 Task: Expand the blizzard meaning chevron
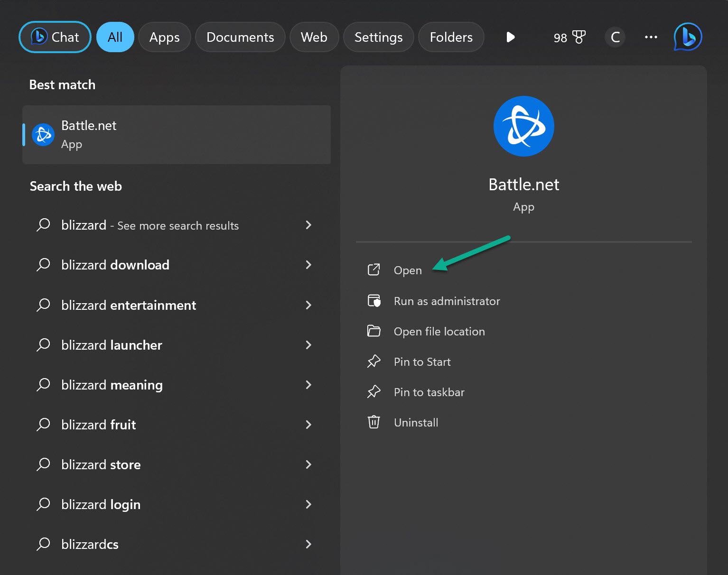click(x=308, y=385)
